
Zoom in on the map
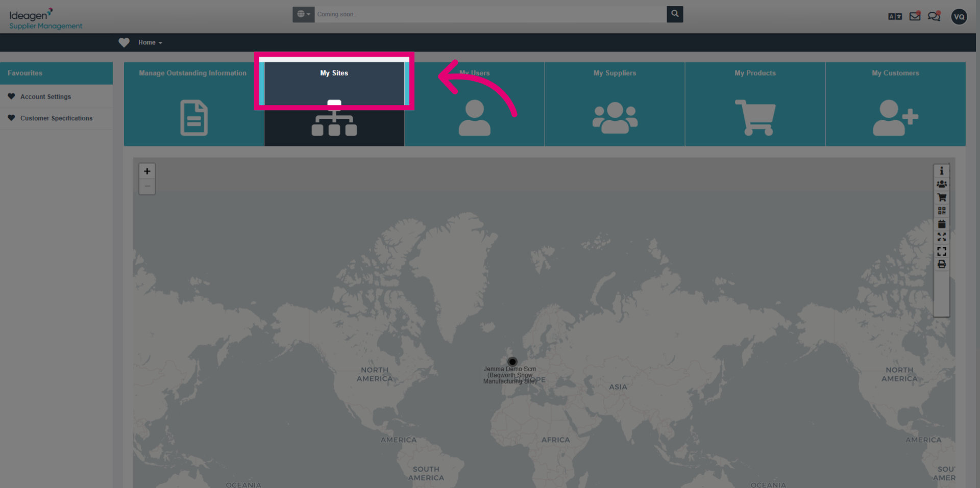coord(147,171)
